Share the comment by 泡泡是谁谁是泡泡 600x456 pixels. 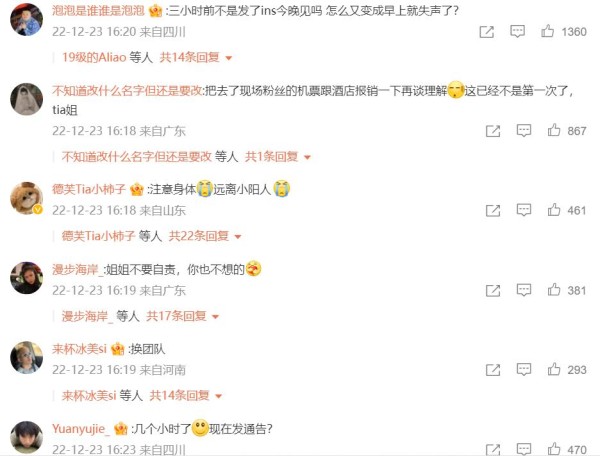click(487, 32)
